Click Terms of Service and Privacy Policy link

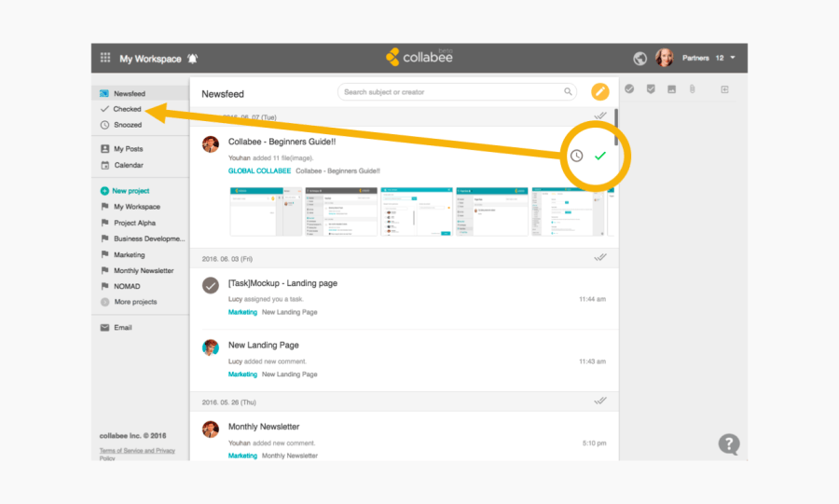[137, 454]
